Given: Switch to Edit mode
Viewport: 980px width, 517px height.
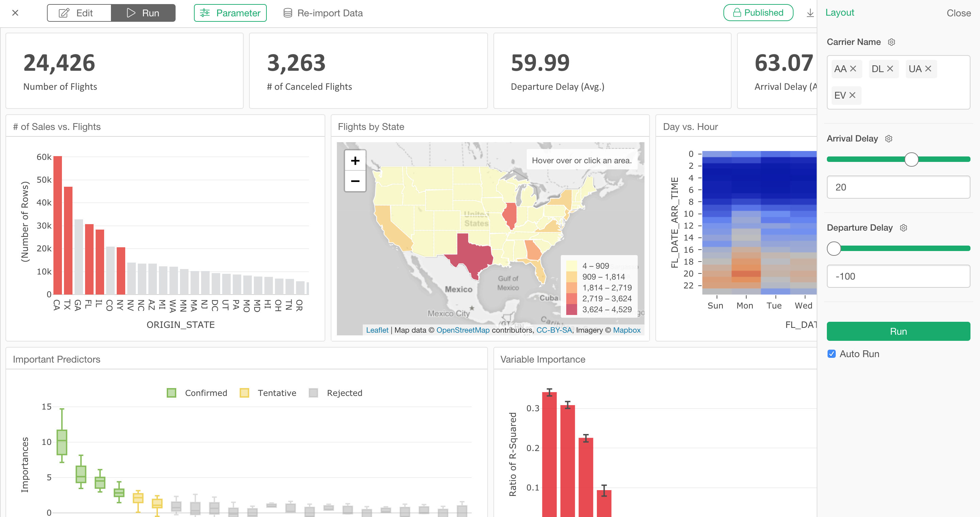Looking at the screenshot, I should pos(79,13).
